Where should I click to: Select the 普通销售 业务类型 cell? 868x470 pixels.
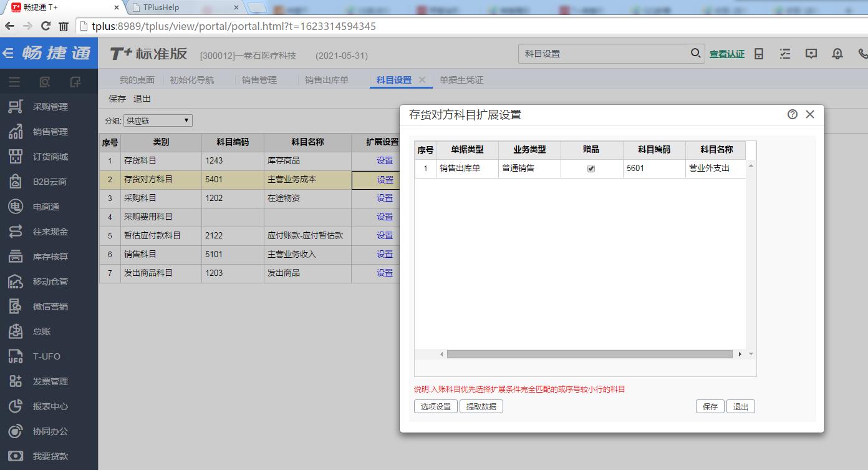click(x=529, y=169)
